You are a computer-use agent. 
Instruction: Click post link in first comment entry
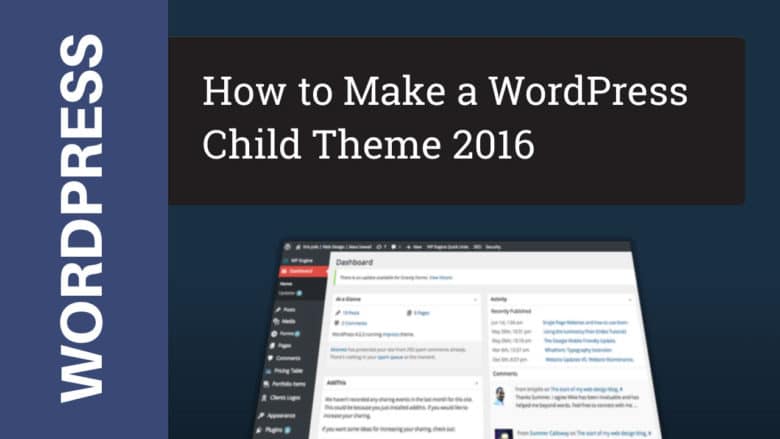585,389
